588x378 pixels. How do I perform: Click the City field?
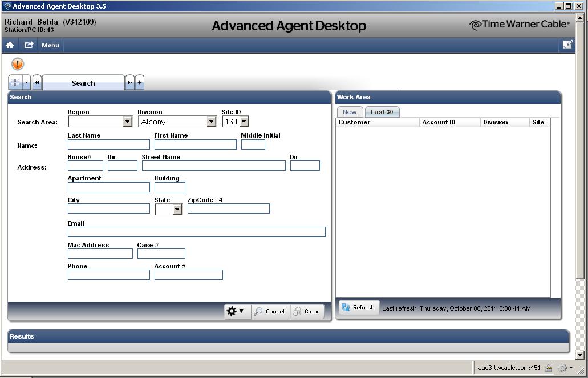coord(109,208)
